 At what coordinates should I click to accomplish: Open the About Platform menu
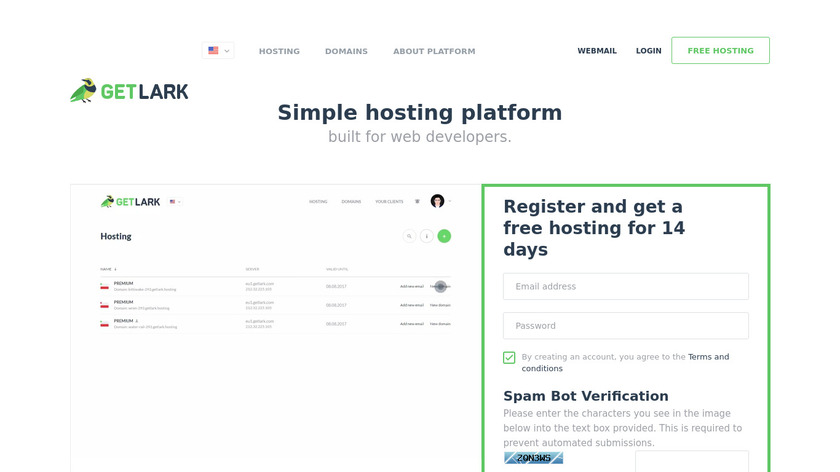pos(434,51)
